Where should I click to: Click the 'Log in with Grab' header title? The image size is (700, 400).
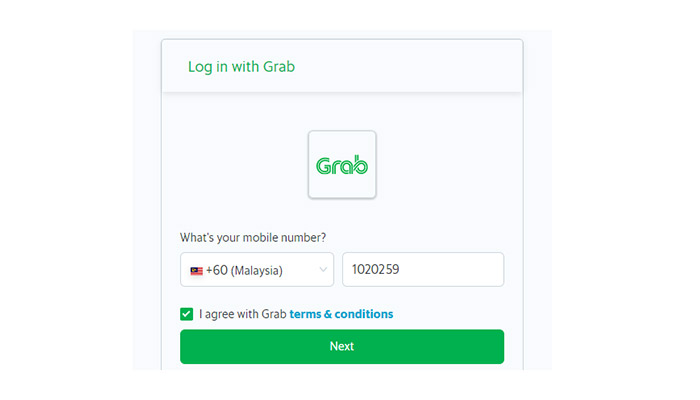click(241, 67)
